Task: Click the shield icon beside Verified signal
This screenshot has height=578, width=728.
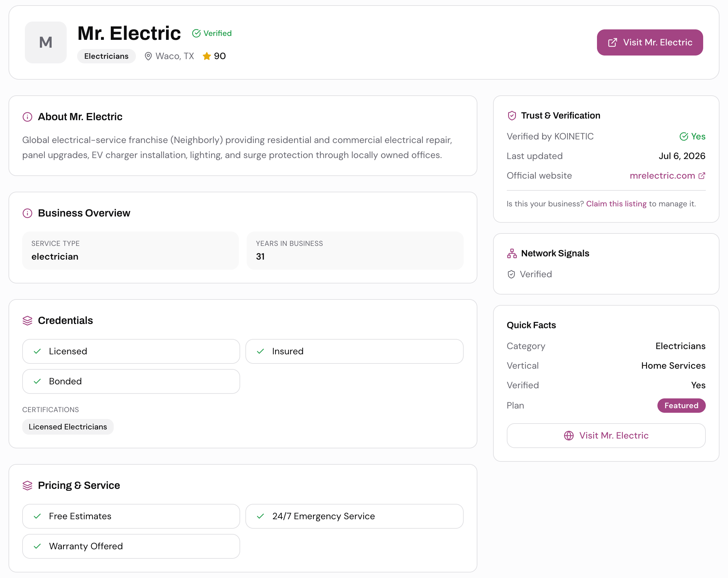Action: point(511,274)
